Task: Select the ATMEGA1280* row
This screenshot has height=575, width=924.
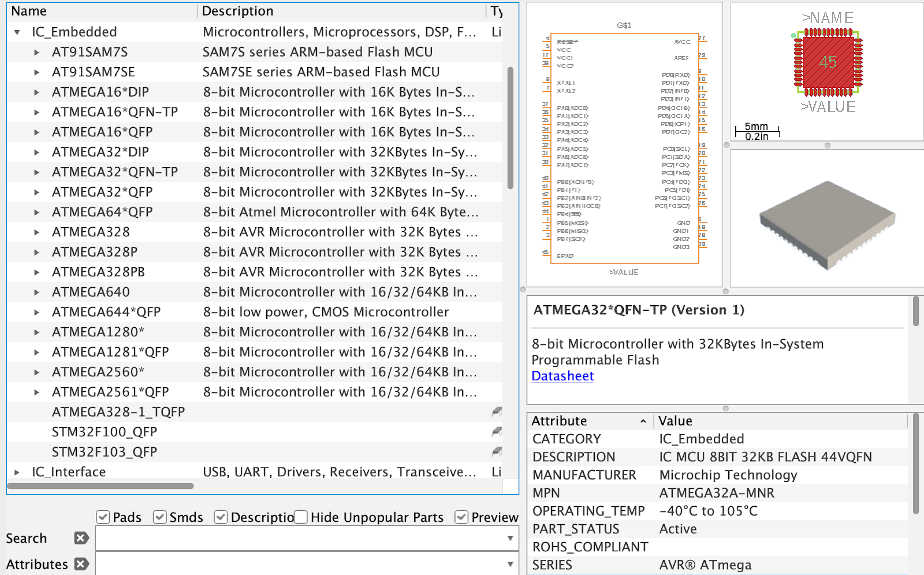Action: (255, 332)
